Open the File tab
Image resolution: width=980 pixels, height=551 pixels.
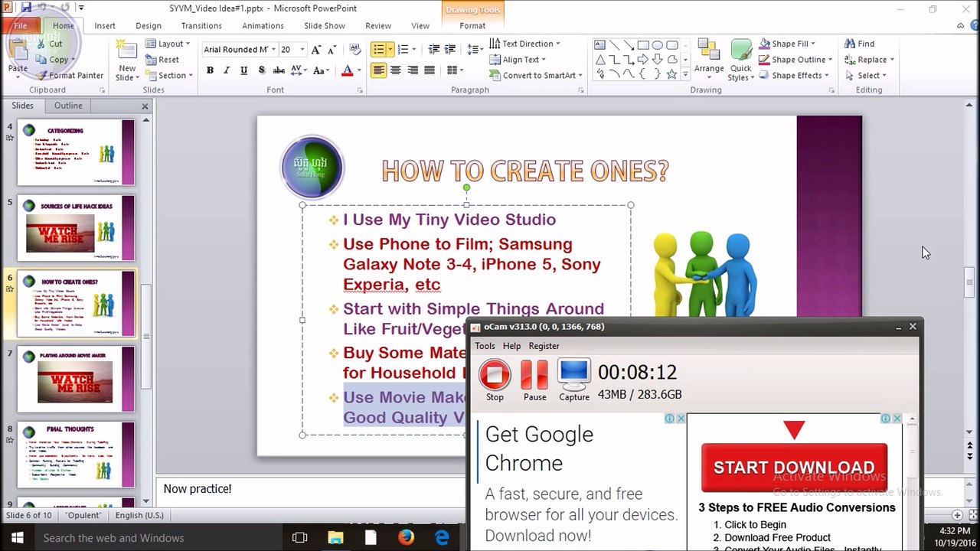pos(21,25)
